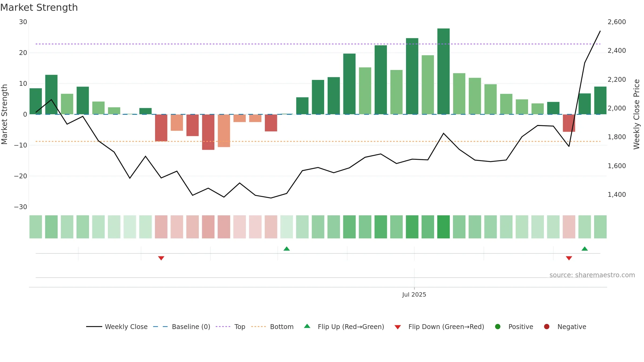Screen dimensions: 644x362
Task: Click the 2,600 right axis label
Action: (617, 22)
